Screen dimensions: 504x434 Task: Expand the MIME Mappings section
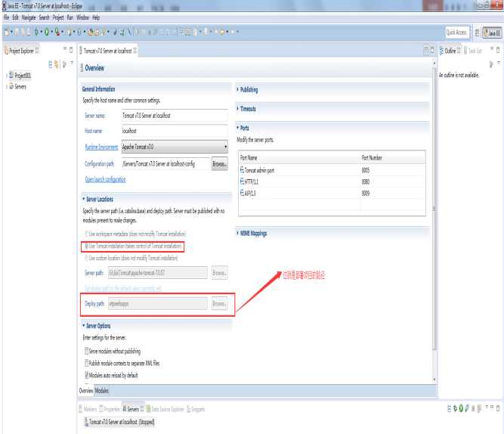[x=237, y=233]
